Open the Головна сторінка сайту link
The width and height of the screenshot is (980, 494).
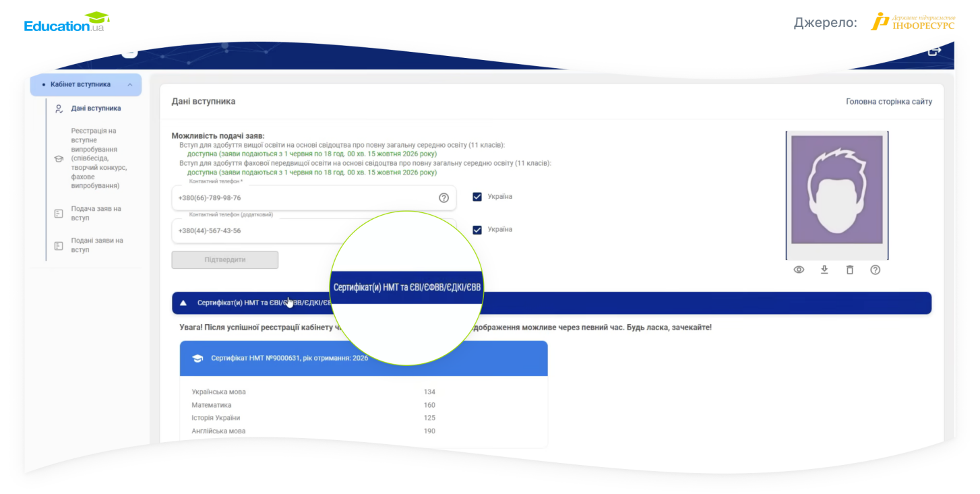pyautogui.click(x=889, y=102)
